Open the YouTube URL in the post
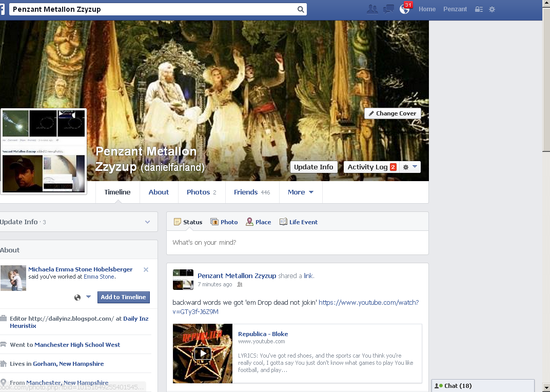 (369, 303)
